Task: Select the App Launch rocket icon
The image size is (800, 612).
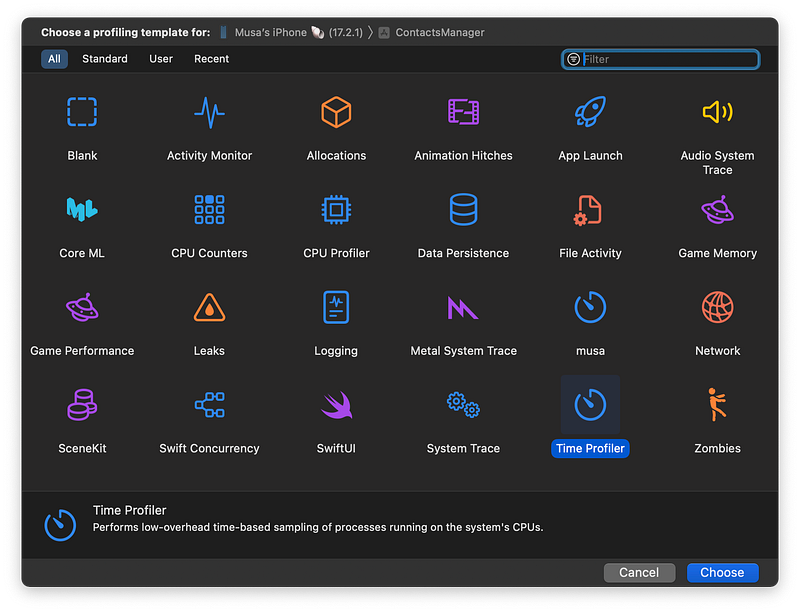Action: point(590,112)
